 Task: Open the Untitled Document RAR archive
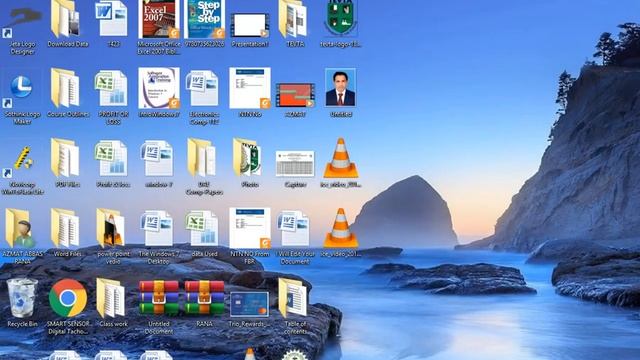(159, 307)
